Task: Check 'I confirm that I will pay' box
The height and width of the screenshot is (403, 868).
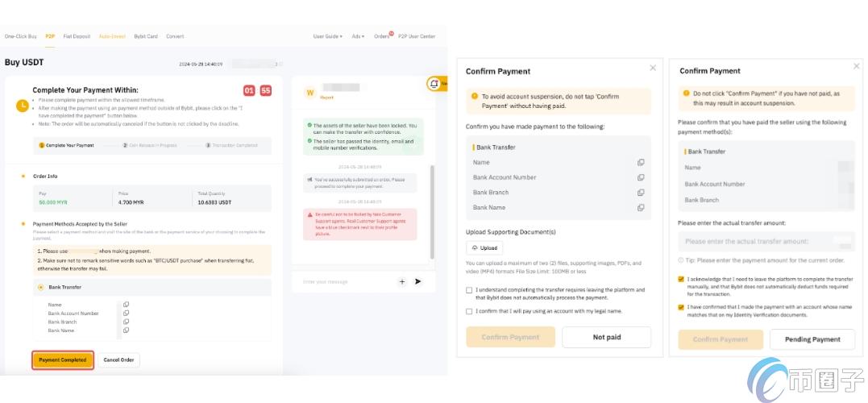Action: click(x=469, y=311)
